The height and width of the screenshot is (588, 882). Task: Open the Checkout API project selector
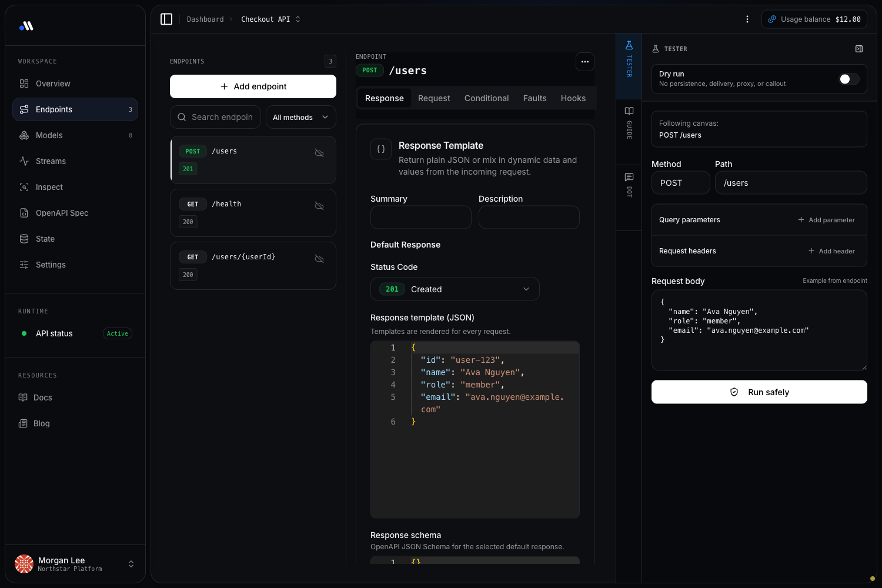pyautogui.click(x=270, y=19)
